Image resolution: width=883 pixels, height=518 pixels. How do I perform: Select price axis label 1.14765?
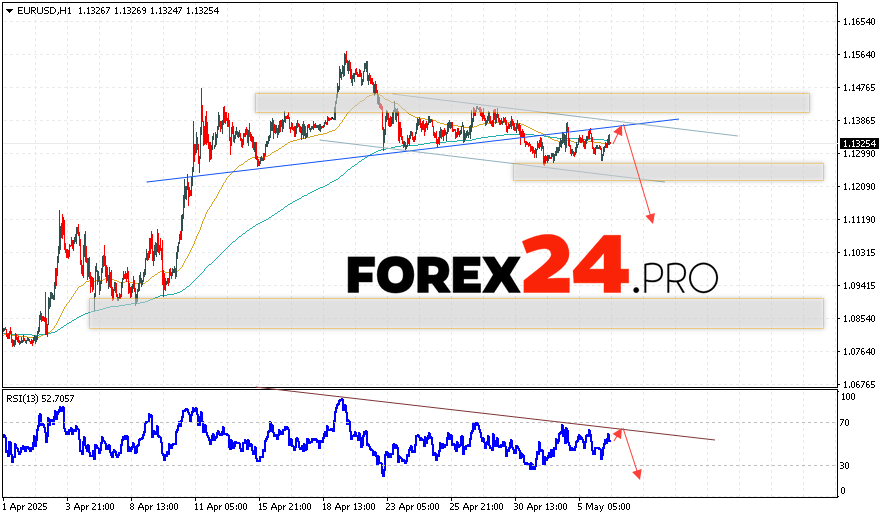click(x=859, y=88)
